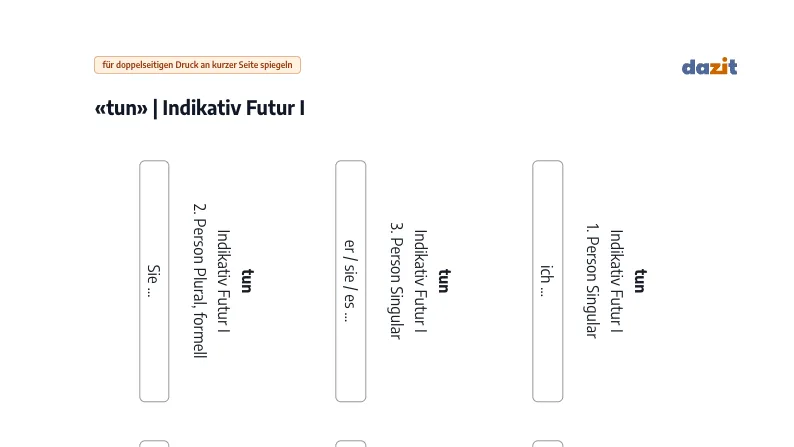This screenshot has width=794, height=447.
Task: Click the partial box below the 'Sie' card
Action: (x=154, y=444)
